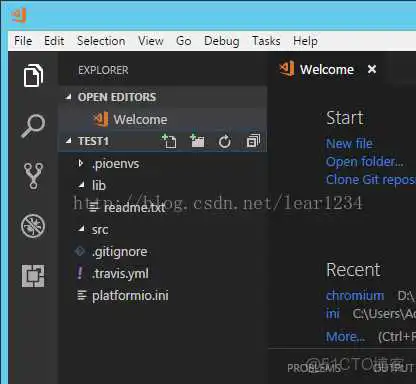Click the Welcome tab's logo icon
This screenshot has width=416, height=384.
pos(287,69)
